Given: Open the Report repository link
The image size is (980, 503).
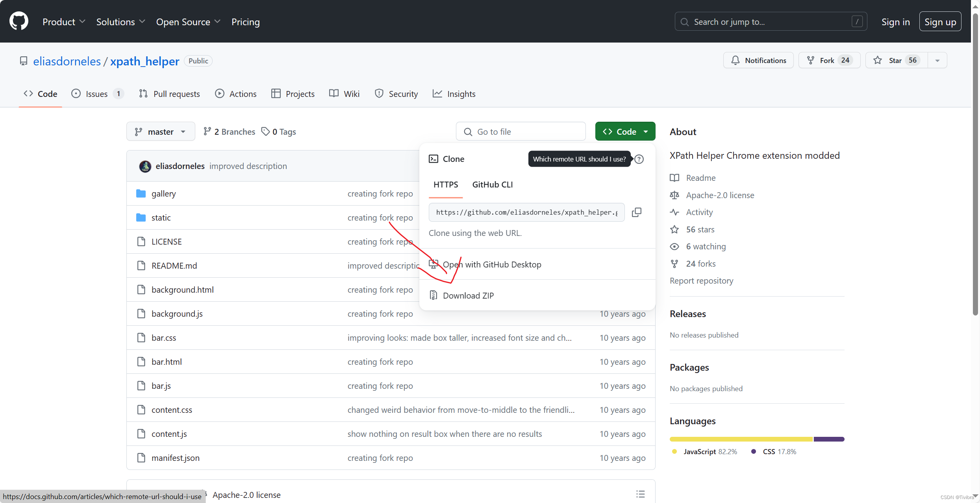Looking at the screenshot, I should click(x=701, y=280).
